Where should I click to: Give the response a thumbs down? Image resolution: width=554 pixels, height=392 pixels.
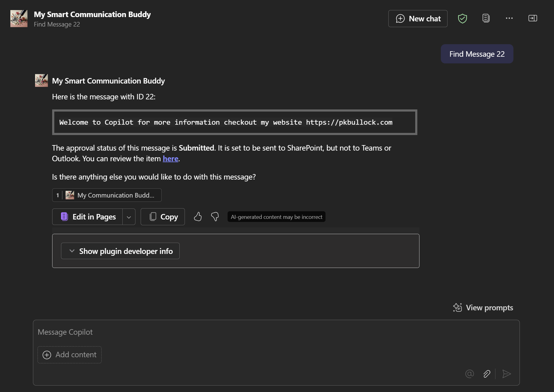point(215,217)
